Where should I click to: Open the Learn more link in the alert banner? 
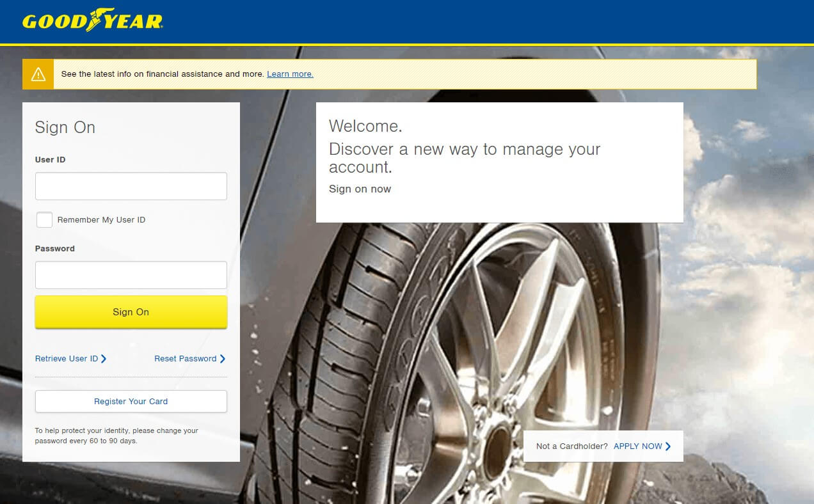pyautogui.click(x=290, y=74)
